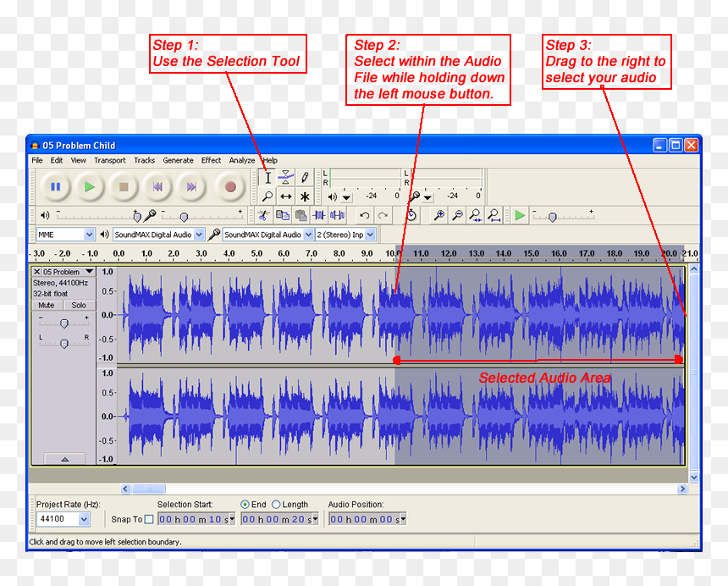Open the Audio Position format dropdown
This screenshot has width=728, height=586.
click(x=403, y=518)
